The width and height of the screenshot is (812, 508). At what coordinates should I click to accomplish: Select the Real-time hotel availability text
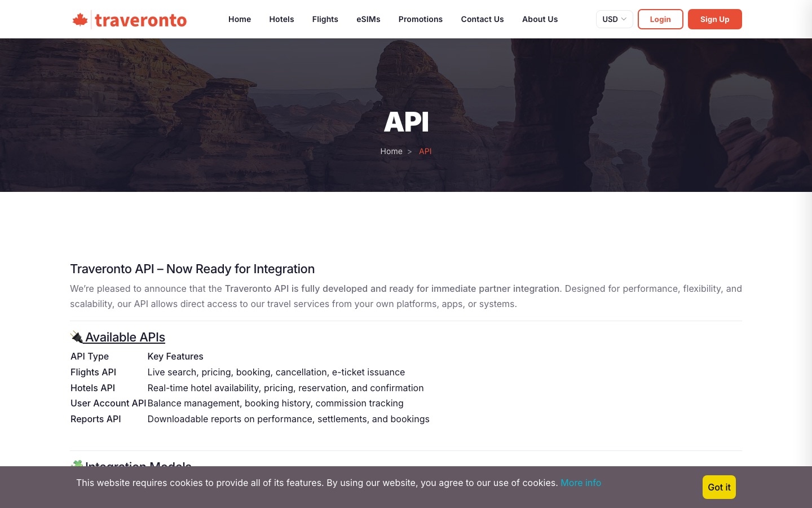point(285,388)
